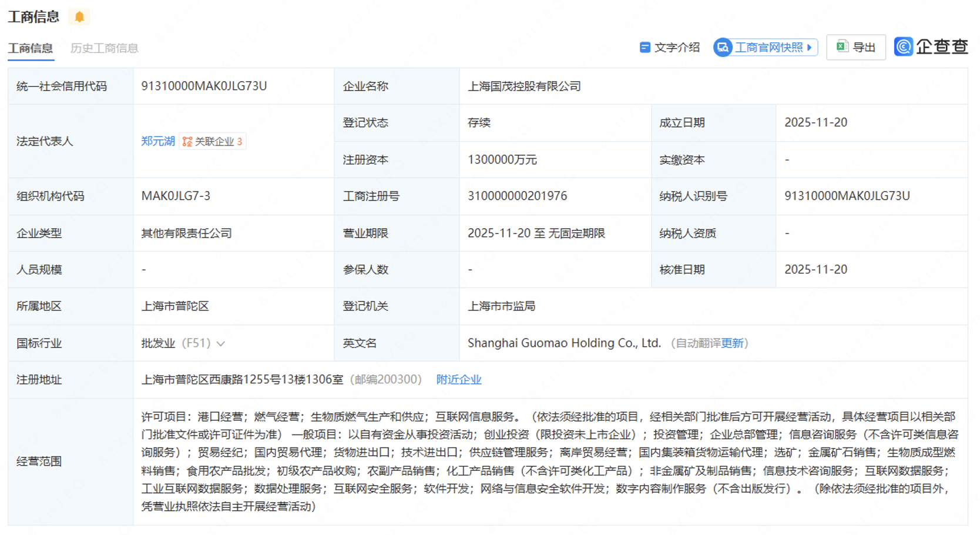980x535 pixels.
Task: Select the 工商信息 tab
Action: (x=30, y=48)
